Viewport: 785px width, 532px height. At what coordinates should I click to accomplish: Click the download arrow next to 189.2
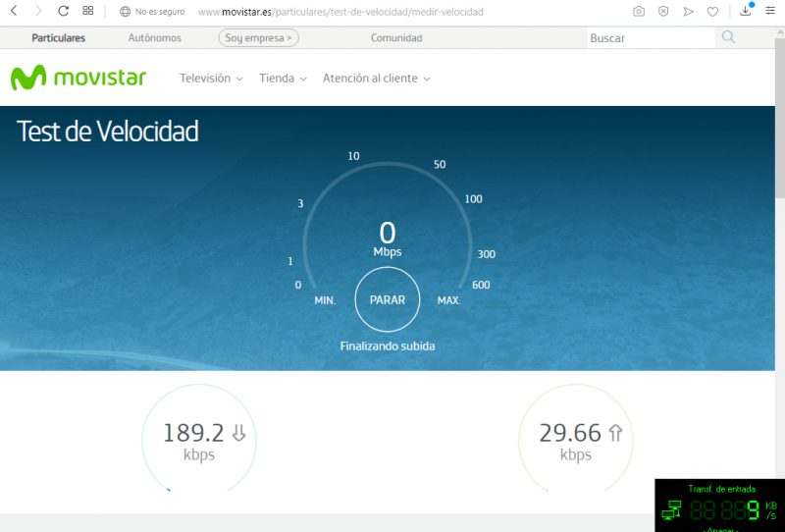tap(239, 432)
